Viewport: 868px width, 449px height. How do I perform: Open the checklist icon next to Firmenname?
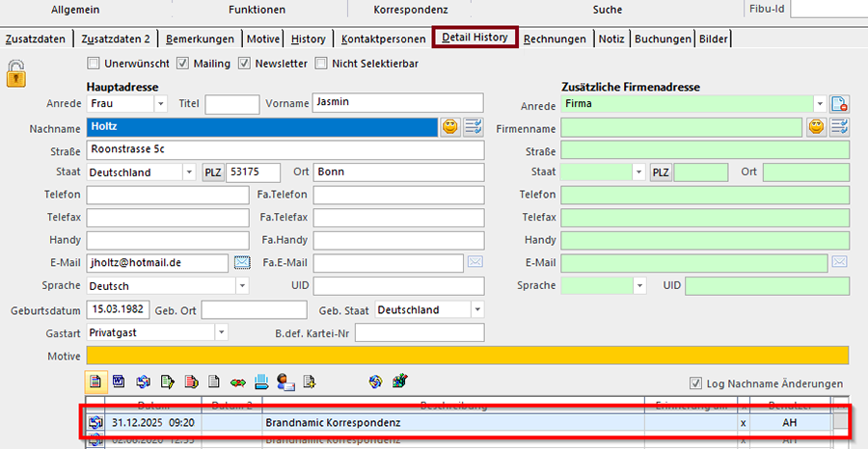point(840,127)
